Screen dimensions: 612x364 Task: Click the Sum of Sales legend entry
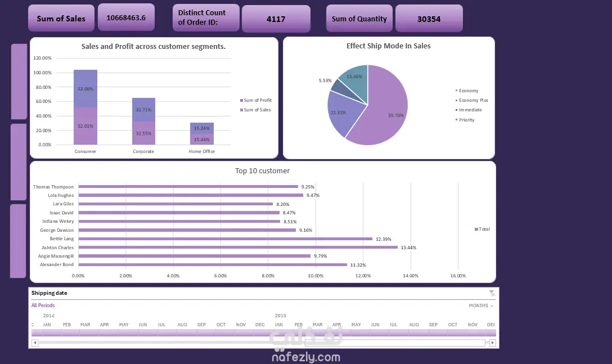coord(255,110)
